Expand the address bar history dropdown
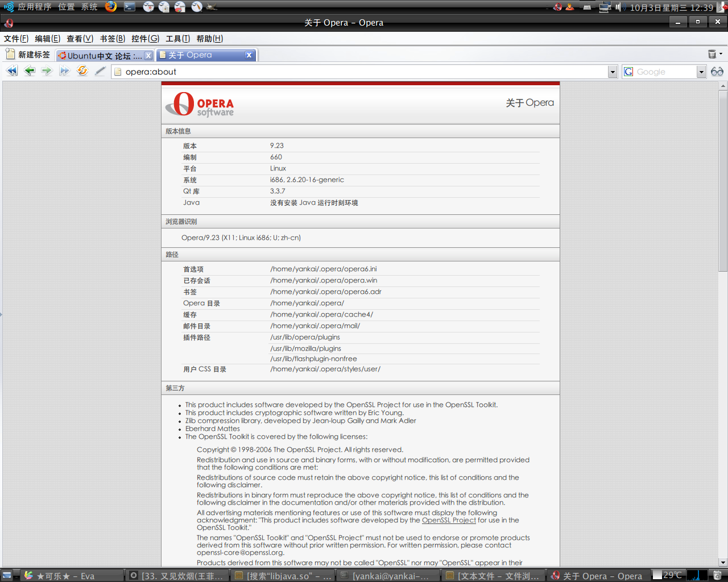Image resolution: width=728 pixels, height=582 pixels. coord(613,72)
